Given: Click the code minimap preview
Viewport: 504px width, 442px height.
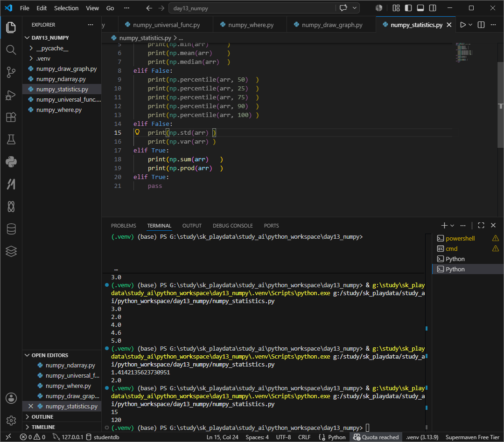Looking at the screenshot, I should (464, 52).
